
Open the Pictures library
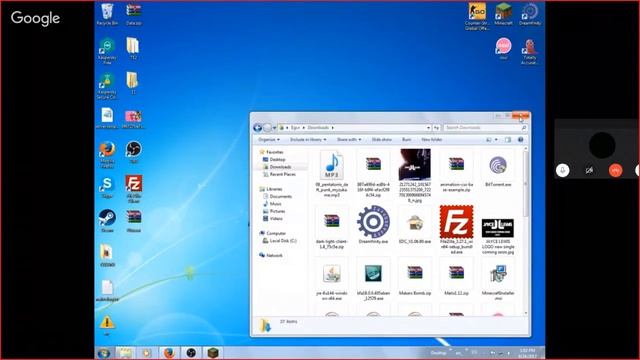277,211
